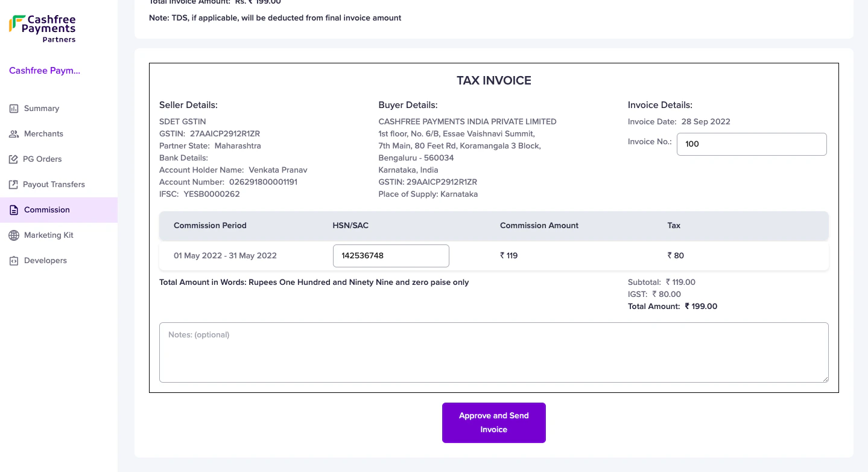
Task: Click the Cashfree Payments Partners logo
Action: click(x=42, y=29)
